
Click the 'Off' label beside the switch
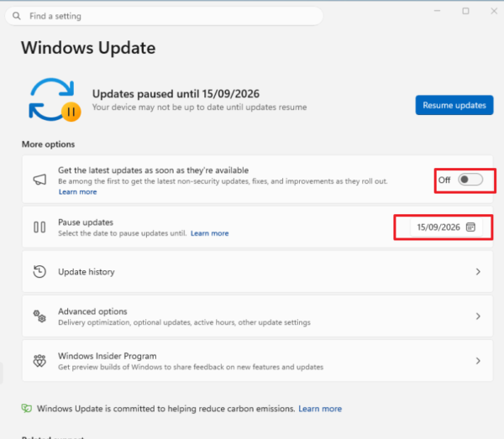click(444, 180)
